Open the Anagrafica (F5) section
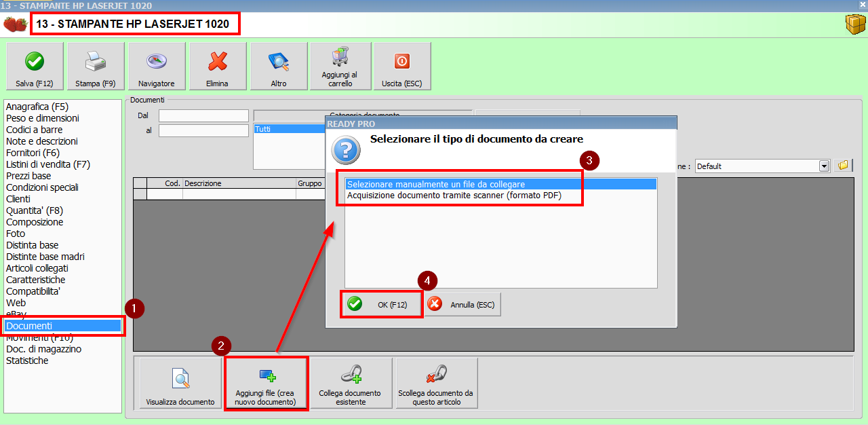The image size is (868, 425). tap(37, 107)
